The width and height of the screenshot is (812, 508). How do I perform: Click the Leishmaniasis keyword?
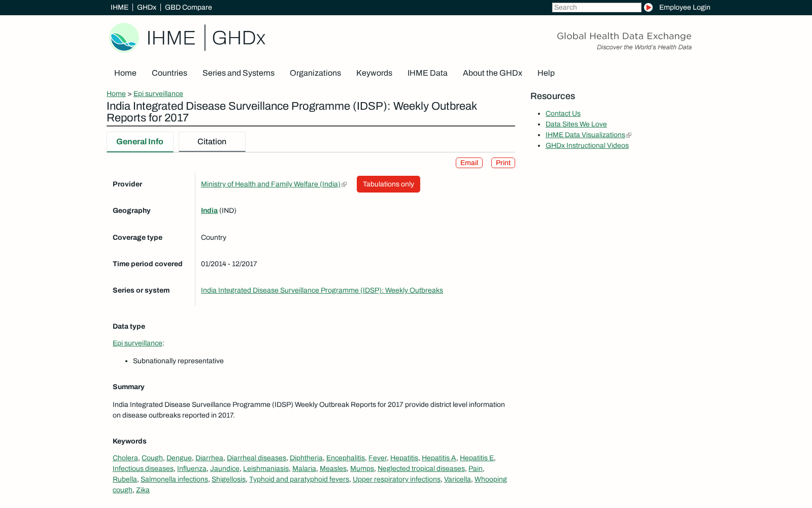266,468
